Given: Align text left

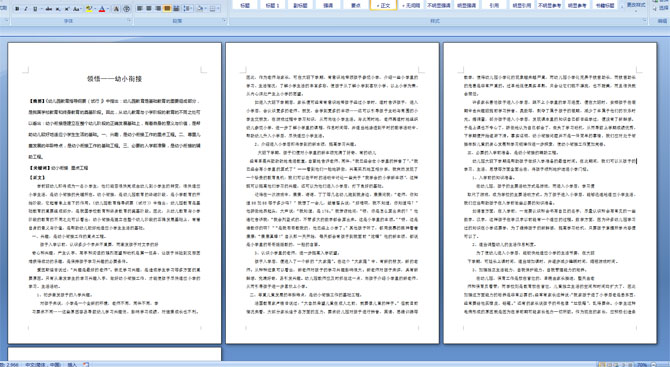Looking at the screenshot, I should click(x=139, y=9).
